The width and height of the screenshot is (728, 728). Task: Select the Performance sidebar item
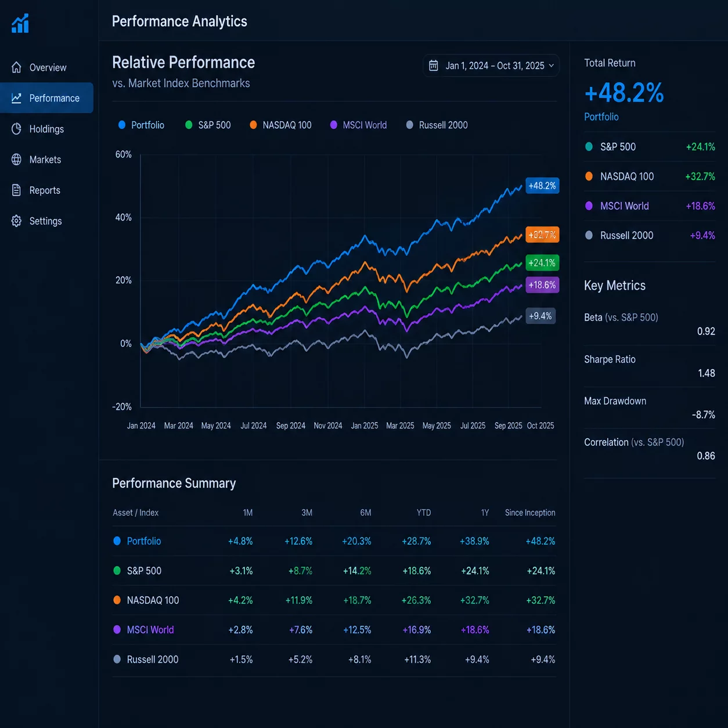[46, 98]
